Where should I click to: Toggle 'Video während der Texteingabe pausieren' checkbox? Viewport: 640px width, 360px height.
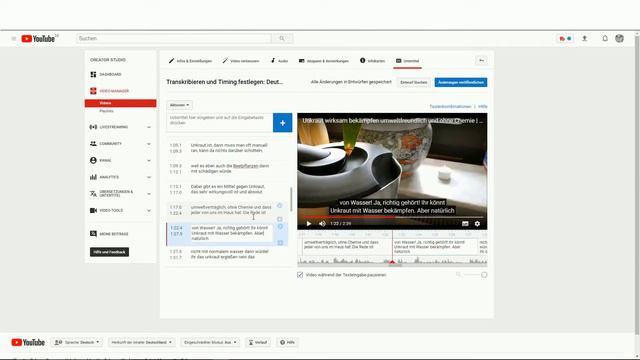(x=300, y=275)
